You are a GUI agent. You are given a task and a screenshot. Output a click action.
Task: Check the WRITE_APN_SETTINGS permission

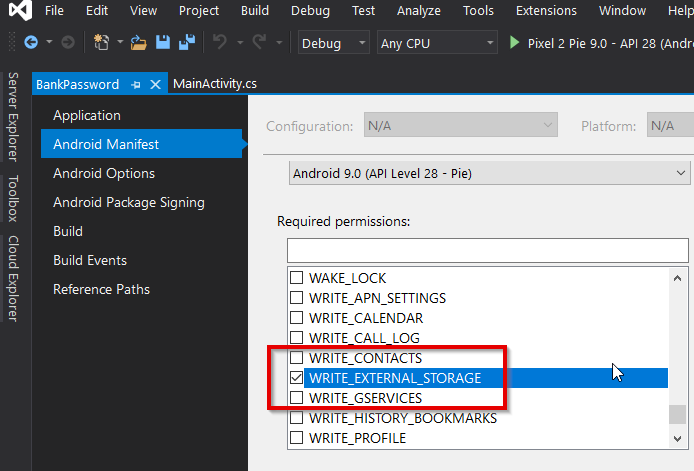(297, 297)
